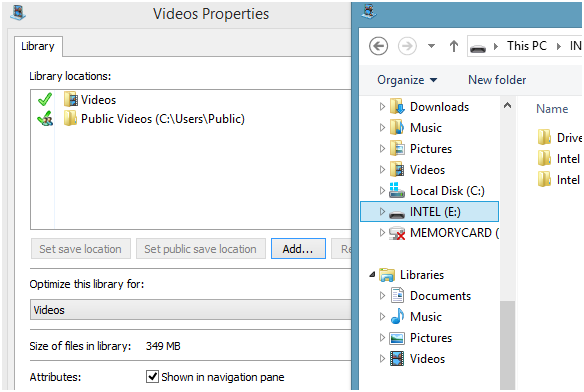Open the recent locations dropdown arrow
This screenshot has width=584, height=392.
click(431, 46)
